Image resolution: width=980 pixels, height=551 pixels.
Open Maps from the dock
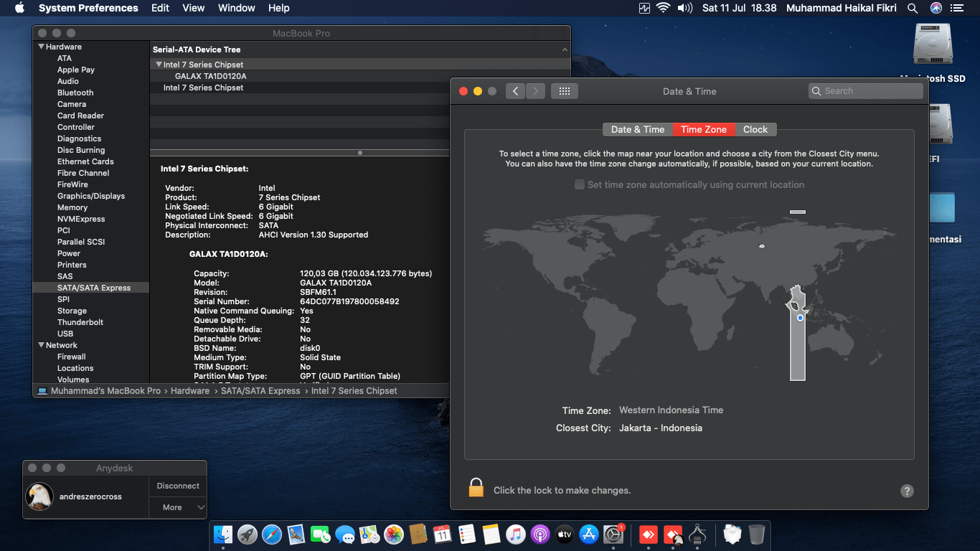click(369, 534)
